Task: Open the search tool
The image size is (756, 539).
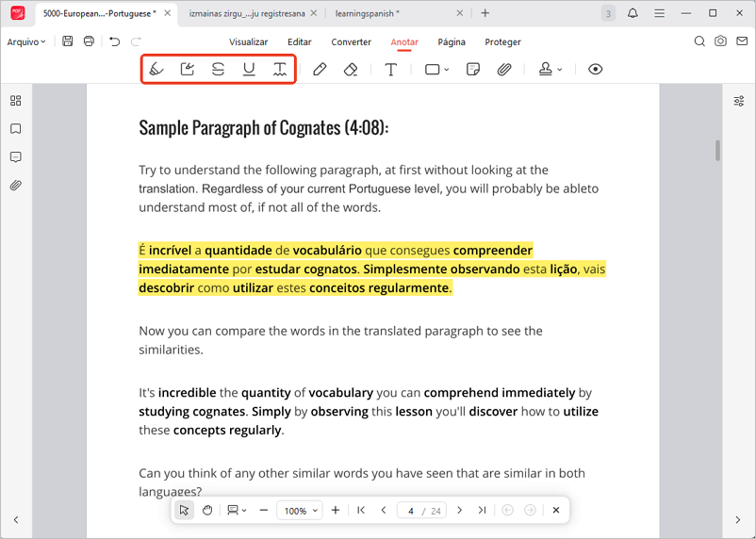Action: coord(699,41)
